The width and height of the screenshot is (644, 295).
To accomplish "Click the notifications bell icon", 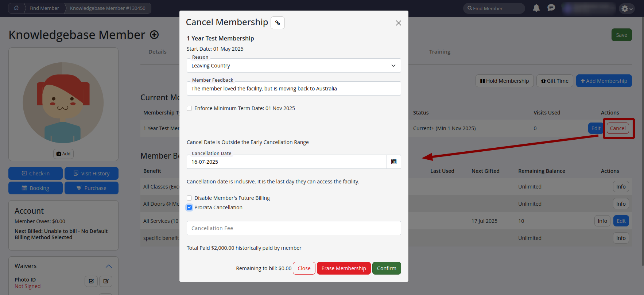I will click(536, 8).
